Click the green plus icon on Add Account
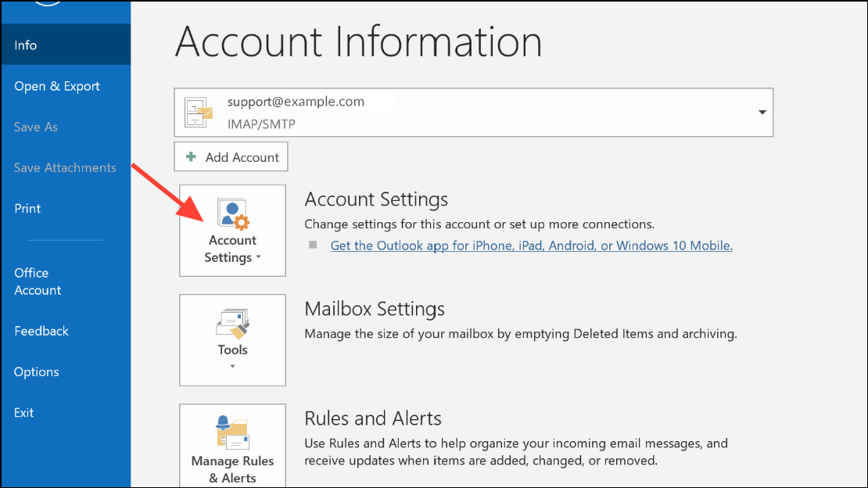868x488 pixels. [x=191, y=156]
